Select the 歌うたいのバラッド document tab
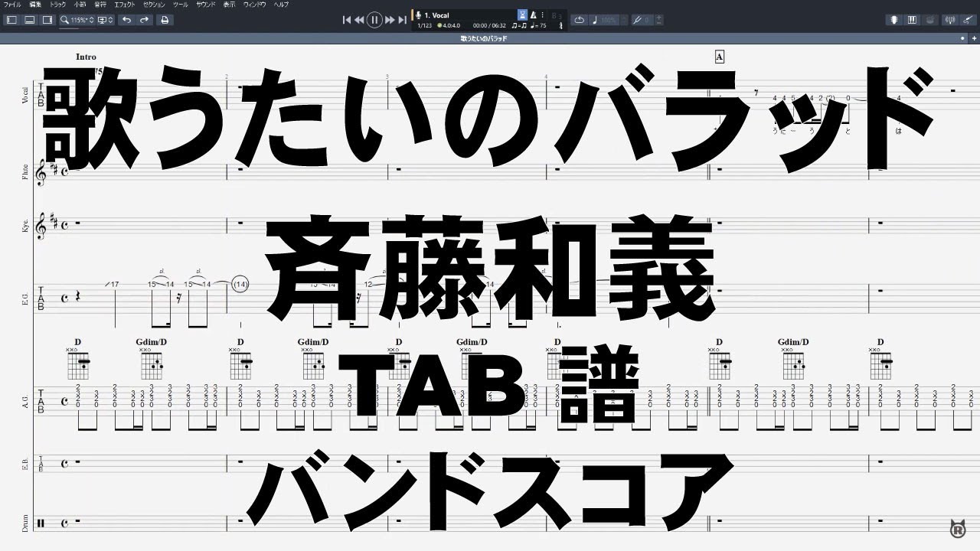Screen dimensions: 980x551 tap(483, 37)
